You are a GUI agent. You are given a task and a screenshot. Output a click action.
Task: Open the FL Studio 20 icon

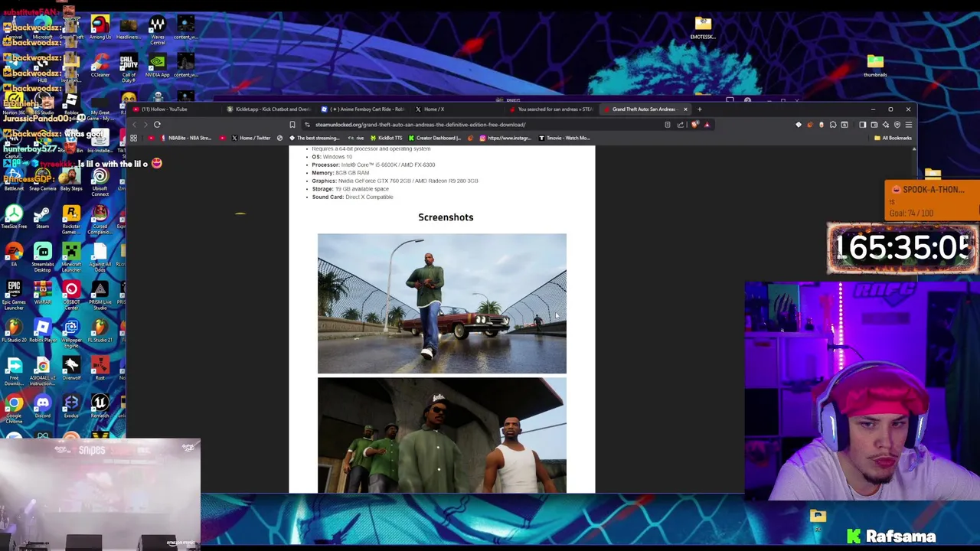pos(14,331)
